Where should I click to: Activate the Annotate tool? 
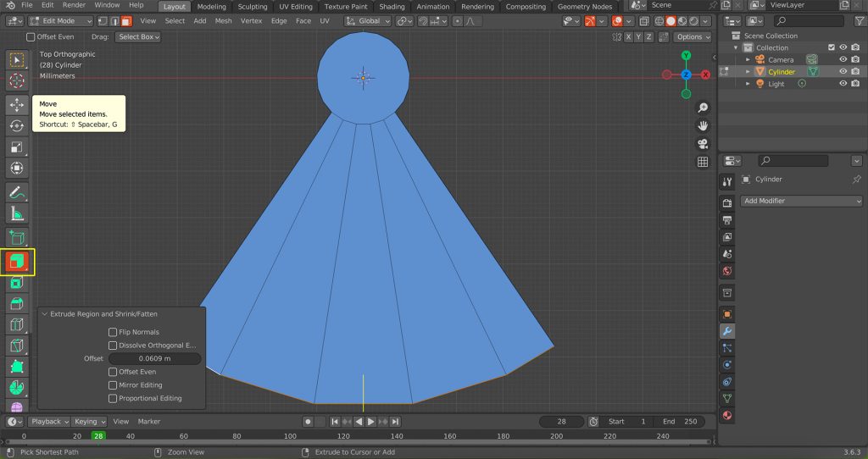[x=17, y=192]
